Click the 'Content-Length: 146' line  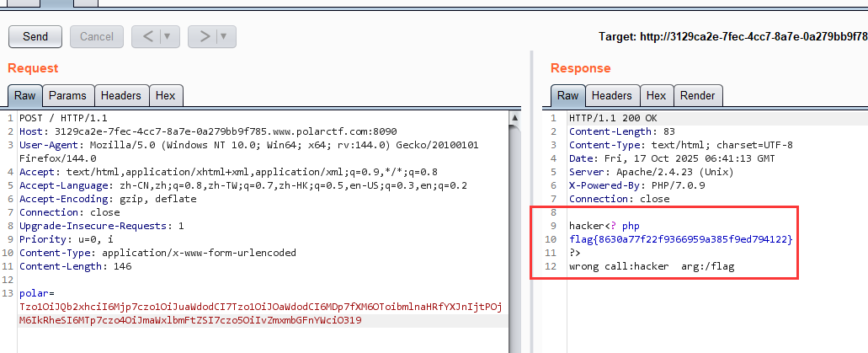[x=75, y=266]
